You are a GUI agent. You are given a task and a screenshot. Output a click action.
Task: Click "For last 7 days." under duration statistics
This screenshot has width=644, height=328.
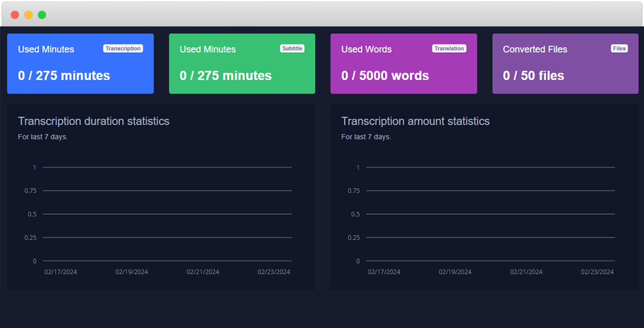pos(43,137)
